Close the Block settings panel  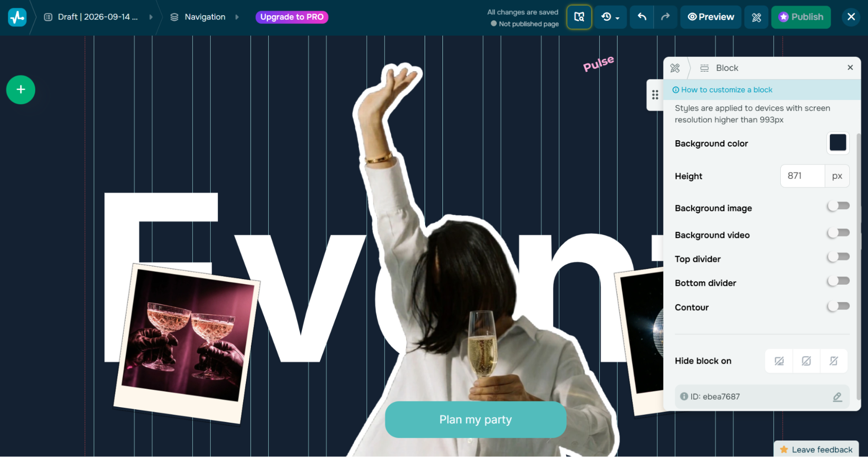[x=850, y=68]
